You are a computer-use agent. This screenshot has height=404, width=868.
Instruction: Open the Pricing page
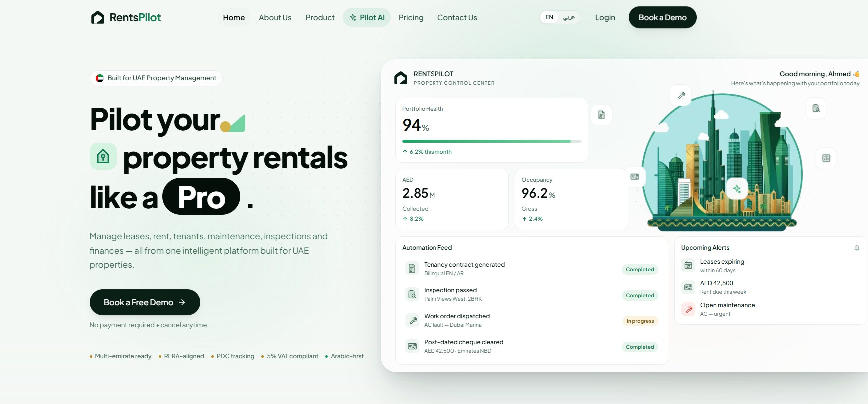[411, 18]
